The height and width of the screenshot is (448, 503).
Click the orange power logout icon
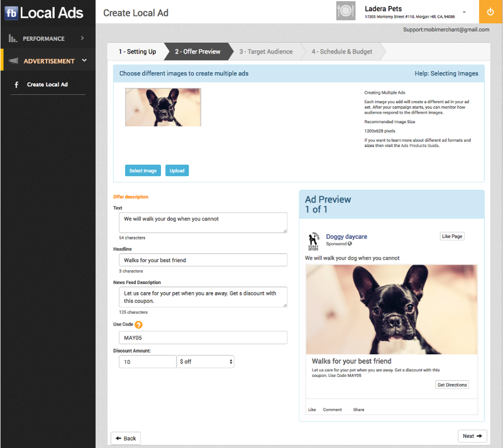490,12
